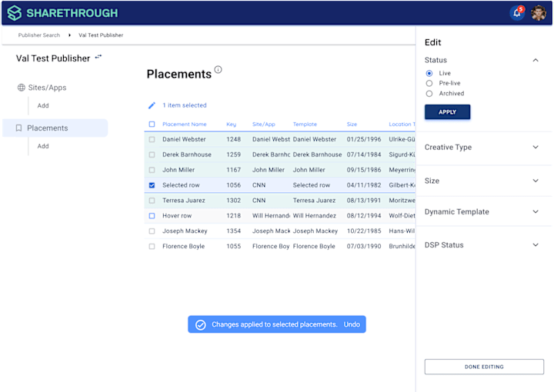Screen dimensions: 554x392
Task: Select the Archived status radio button
Action: coord(429,94)
